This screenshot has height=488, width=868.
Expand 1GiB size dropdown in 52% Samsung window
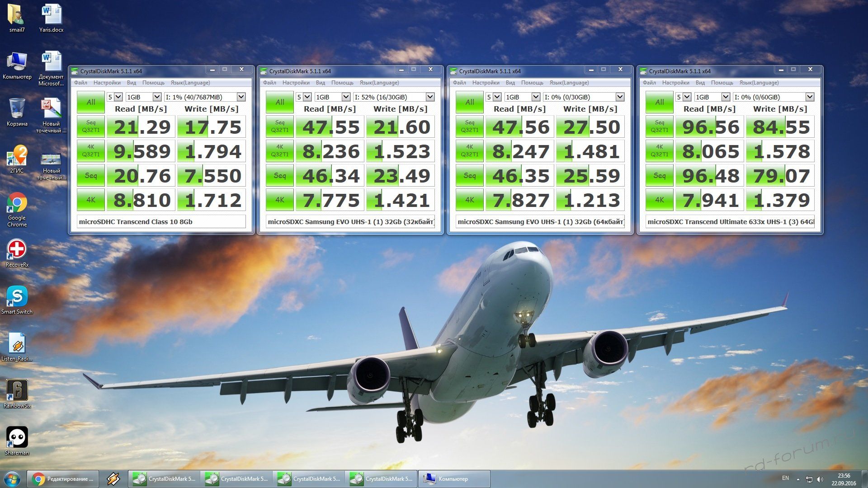[346, 97]
